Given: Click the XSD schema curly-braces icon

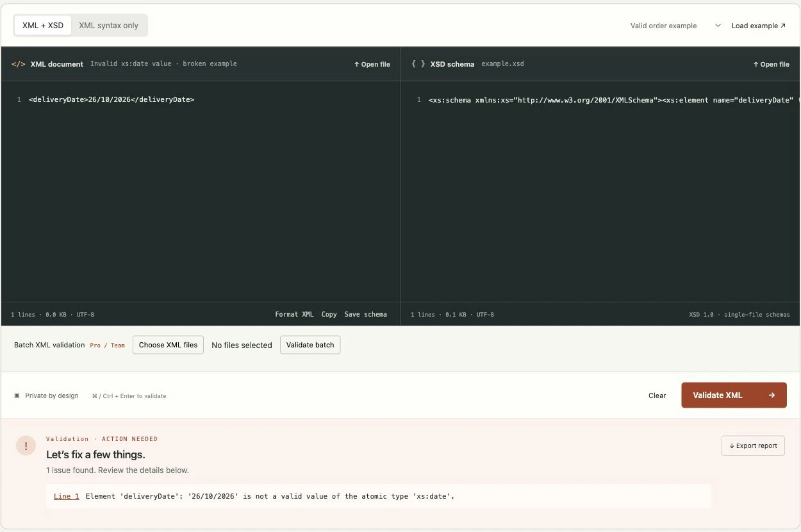Looking at the screenshot, I should 418,64.
